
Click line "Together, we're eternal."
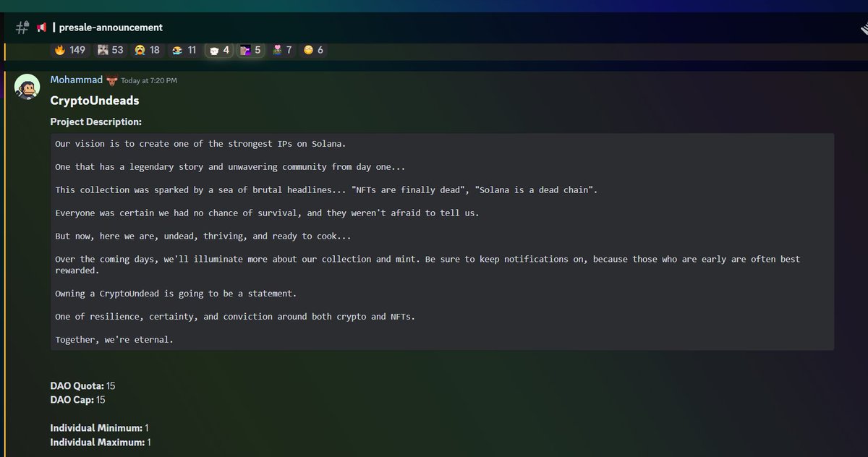(114, 340)
